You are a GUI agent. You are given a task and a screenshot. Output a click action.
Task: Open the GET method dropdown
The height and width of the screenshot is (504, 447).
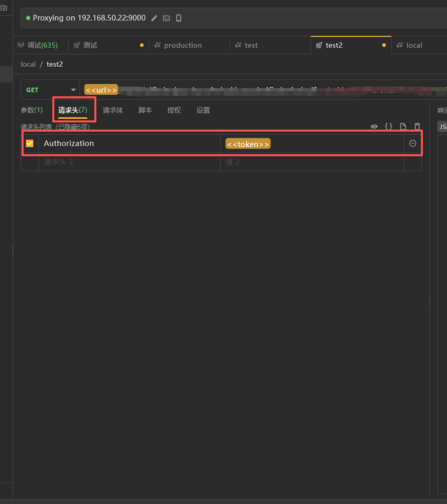tap(50, 90)
